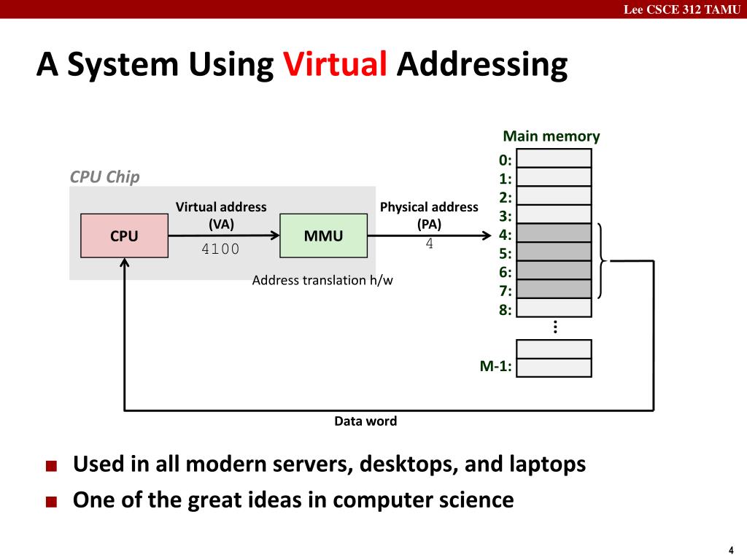The height and width of the screenshot is (560, 747).
Task: Click memory cell at address 0
Action: click(x=554, y=158)
